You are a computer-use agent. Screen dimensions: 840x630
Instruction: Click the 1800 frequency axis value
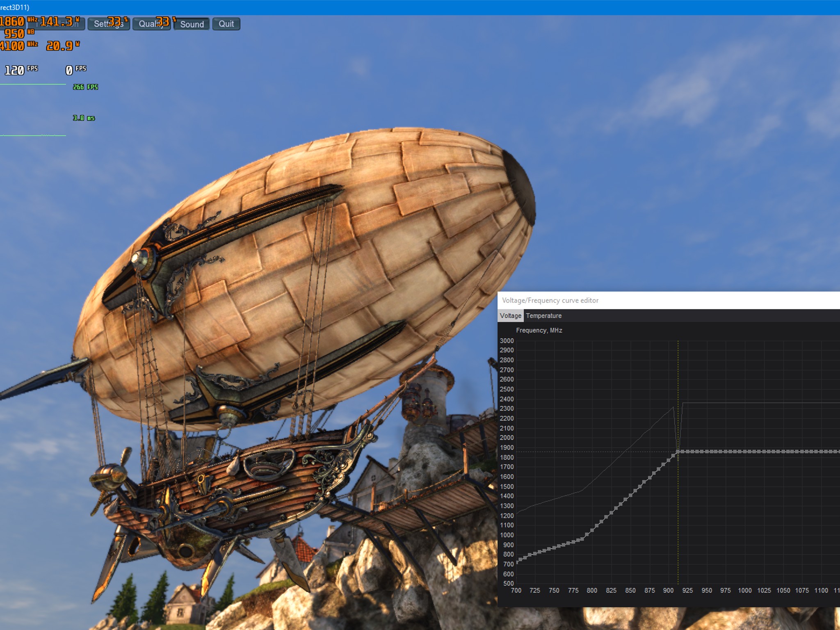507,457
